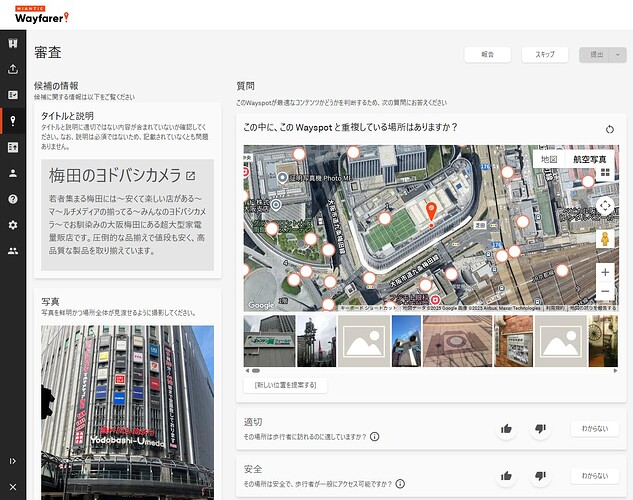Click the スキップ skip button
This screenshot has height=500, width=633.
tap(545, 54)
